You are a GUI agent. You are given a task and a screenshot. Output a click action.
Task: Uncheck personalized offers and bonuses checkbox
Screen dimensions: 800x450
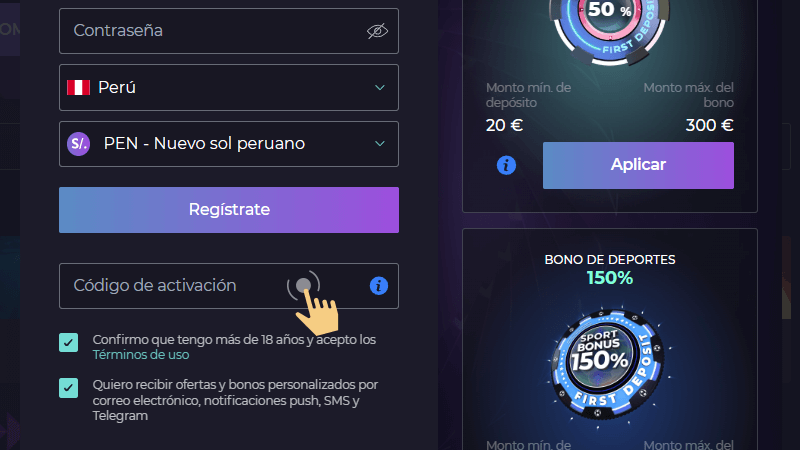[68, 388]
